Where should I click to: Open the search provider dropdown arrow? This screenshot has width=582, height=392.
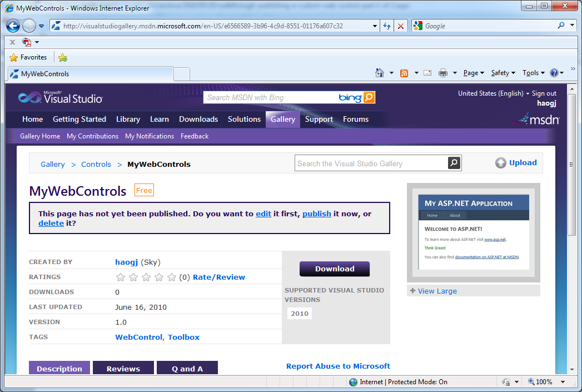tap(573, 25)
